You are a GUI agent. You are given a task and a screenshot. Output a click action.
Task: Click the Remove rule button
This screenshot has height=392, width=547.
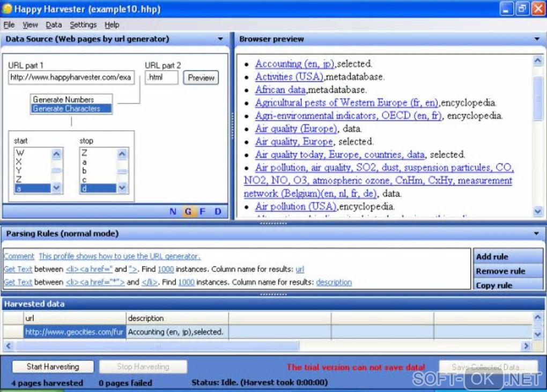click(x=507, y=271)
